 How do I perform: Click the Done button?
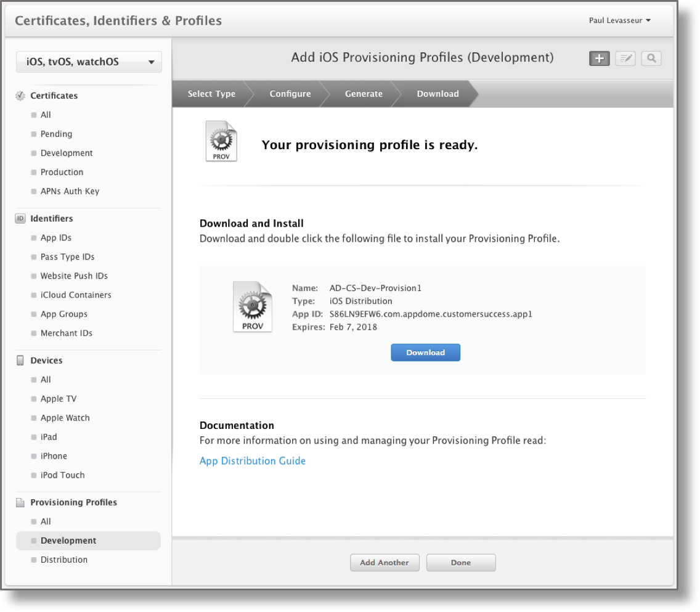click(461, 563)
